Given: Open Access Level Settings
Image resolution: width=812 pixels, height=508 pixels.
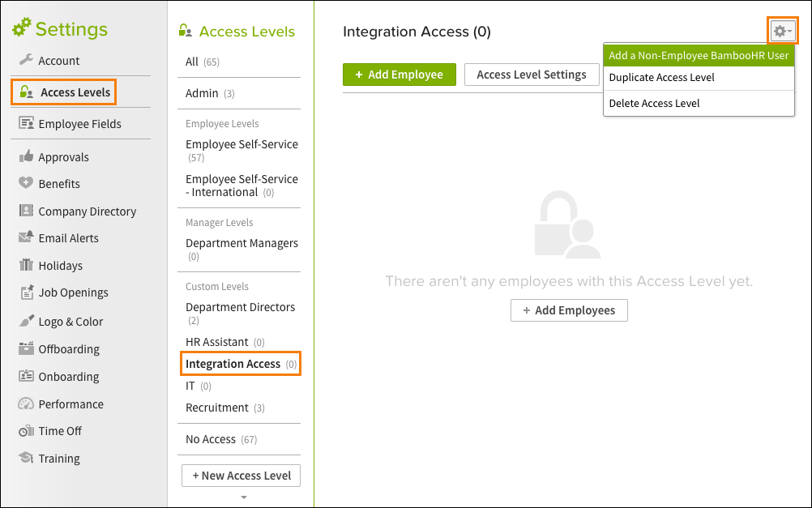Looking at the screenshot, I should tap(532, 74).
